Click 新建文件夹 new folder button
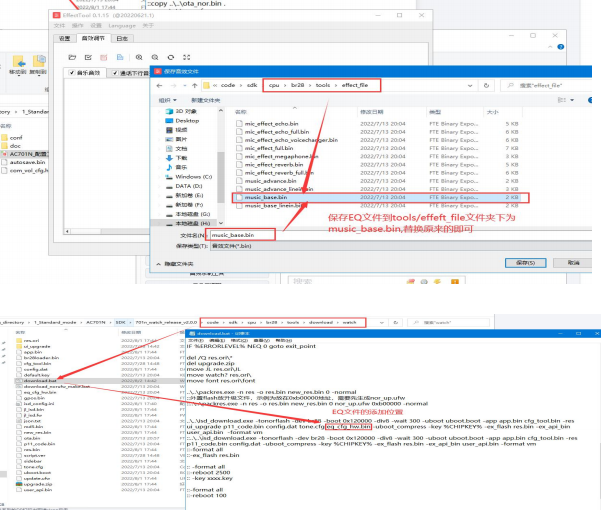The height and width of the screenshot is (510, 601). point(205,100)
